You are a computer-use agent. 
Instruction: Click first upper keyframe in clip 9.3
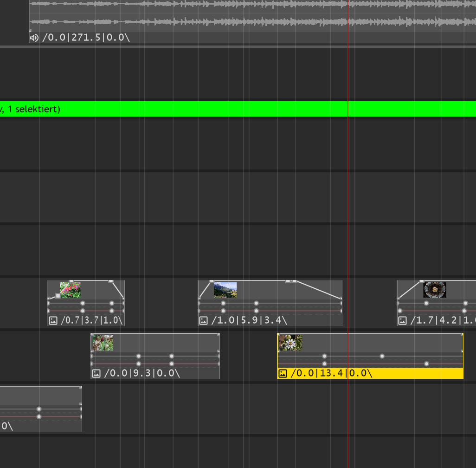coord(139,356)
